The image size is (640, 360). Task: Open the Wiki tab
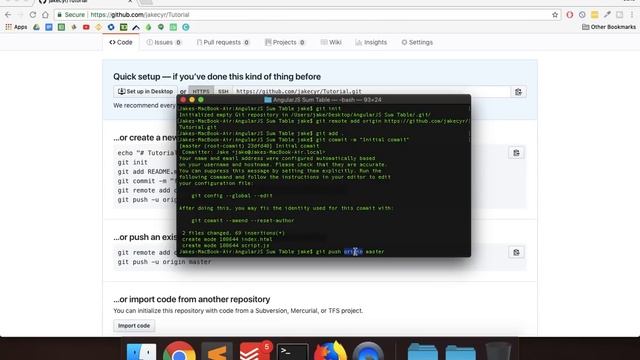pyautogui.click(x=331, y=42)
